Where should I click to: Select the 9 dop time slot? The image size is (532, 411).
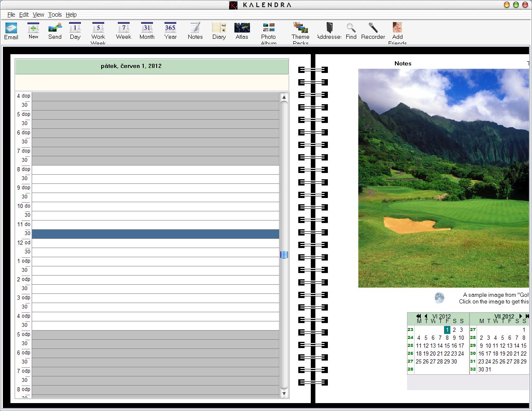[x=155, y=188]
